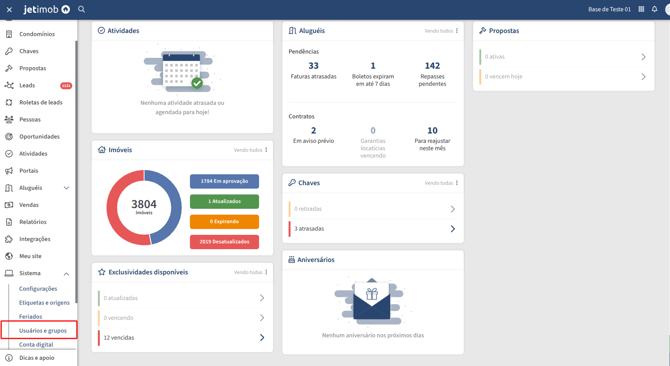Open the Aluguéis card options menu
This screenshot has height=366, width=670.
(x=457, y=31)
